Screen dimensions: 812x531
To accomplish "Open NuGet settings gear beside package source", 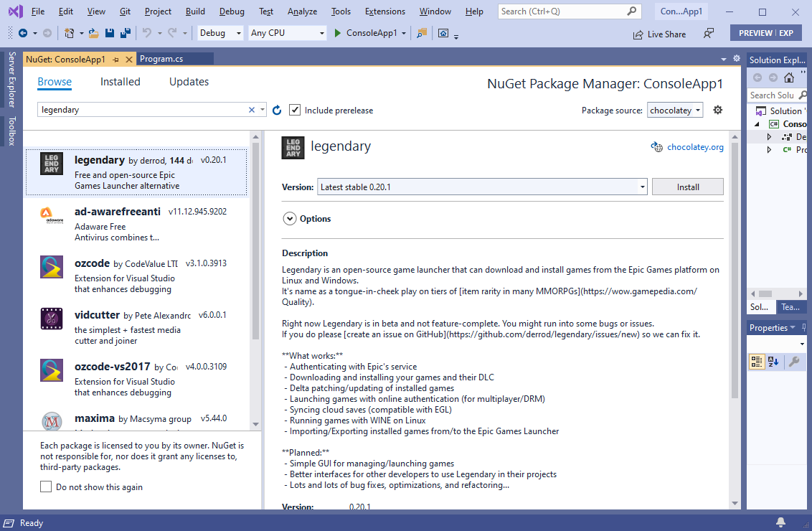I will (718, 110).
